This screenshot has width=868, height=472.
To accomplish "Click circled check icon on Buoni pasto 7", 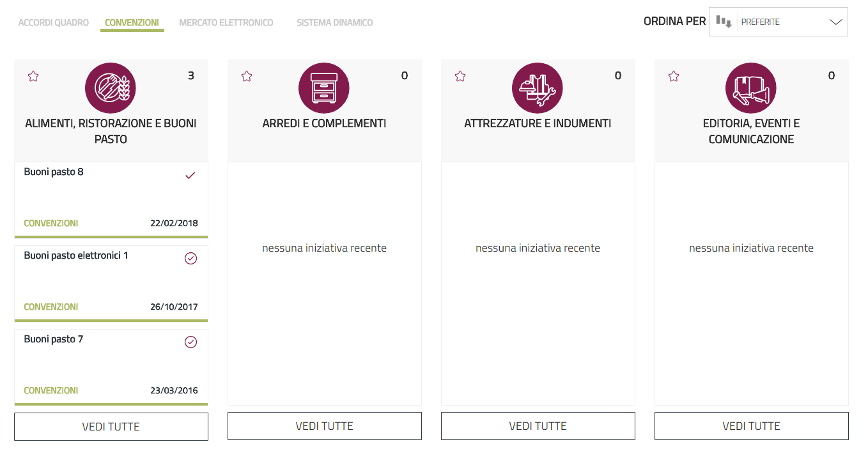I will click(190, 342).
